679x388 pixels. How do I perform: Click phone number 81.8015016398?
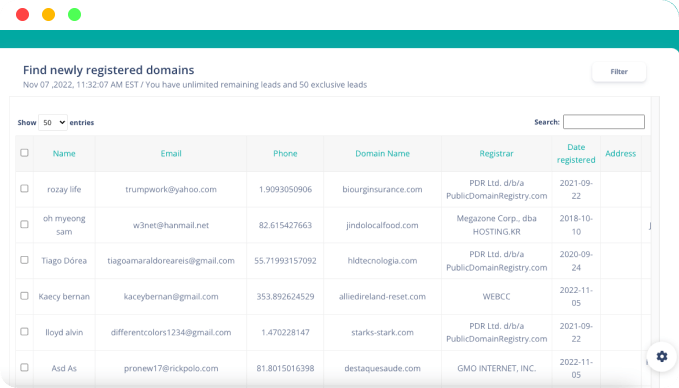(x=285, y=369)
